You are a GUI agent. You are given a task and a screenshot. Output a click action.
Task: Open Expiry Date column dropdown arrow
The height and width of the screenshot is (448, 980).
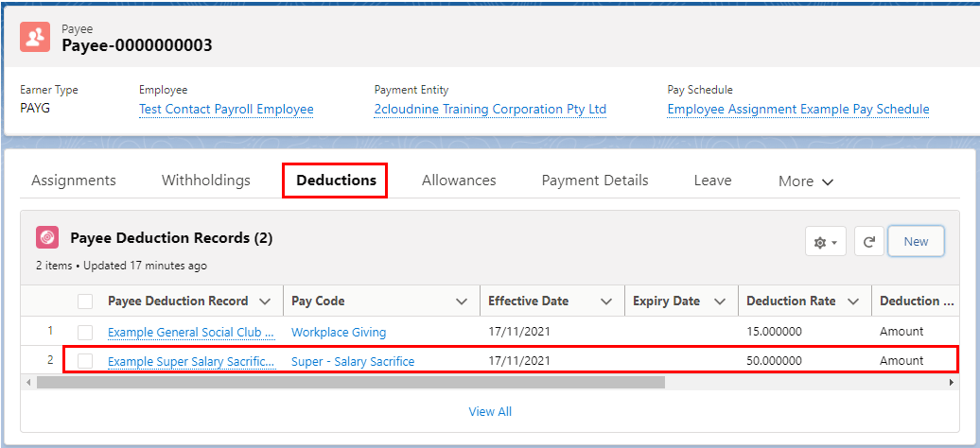tap(719, 302)
